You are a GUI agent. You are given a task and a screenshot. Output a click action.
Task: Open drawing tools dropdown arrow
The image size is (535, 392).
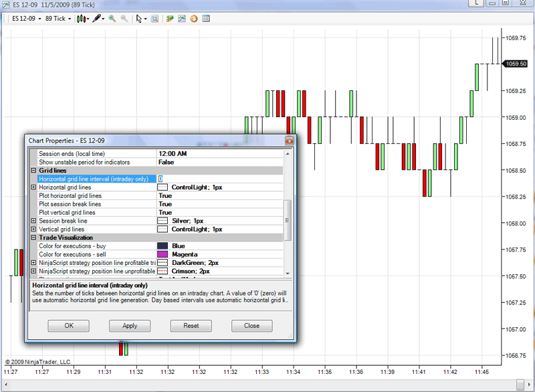click(103, 19)
